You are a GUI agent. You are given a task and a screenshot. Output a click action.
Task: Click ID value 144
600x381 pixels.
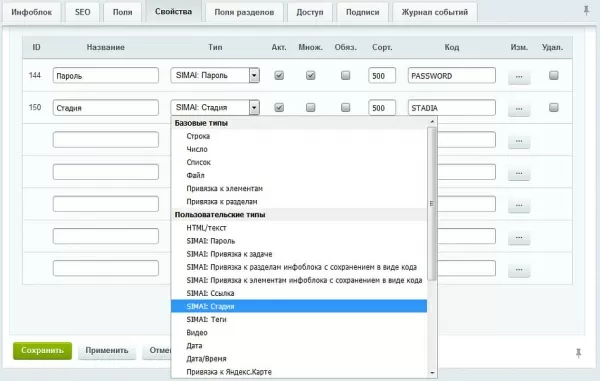[35, 75]
